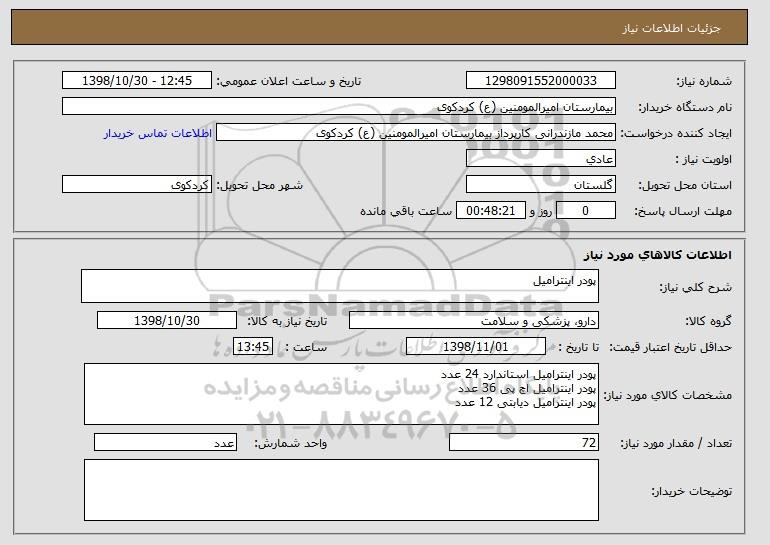Click the label شهر محل تحویل
Screen dimensions: 770x545
click(x=260, y=186)
